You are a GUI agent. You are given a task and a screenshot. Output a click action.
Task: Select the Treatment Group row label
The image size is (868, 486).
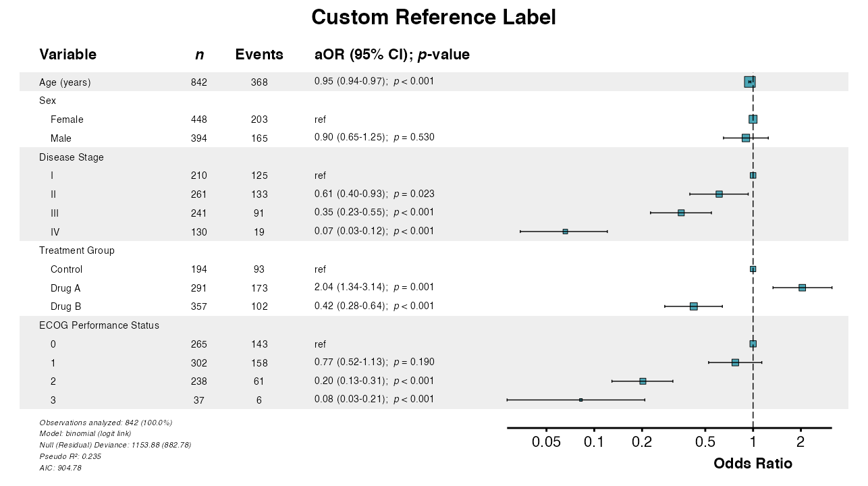[77, 250]
